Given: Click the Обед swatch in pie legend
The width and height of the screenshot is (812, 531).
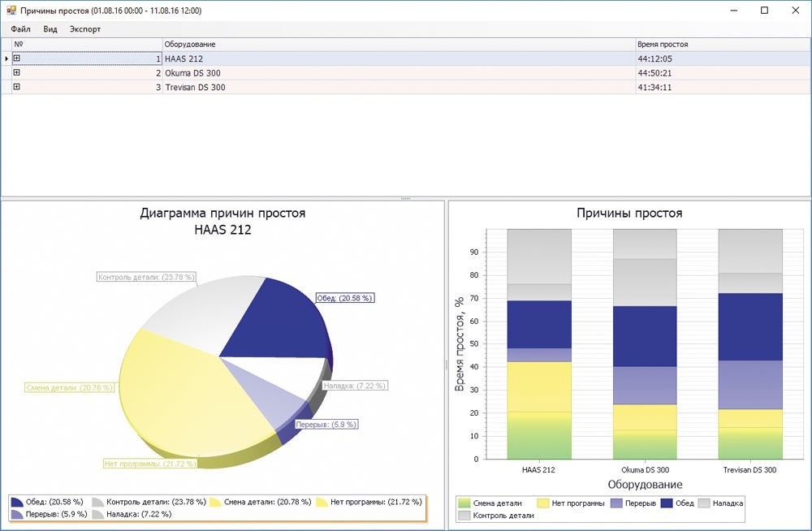Looking at the screenshot, I should pos(17,502).
